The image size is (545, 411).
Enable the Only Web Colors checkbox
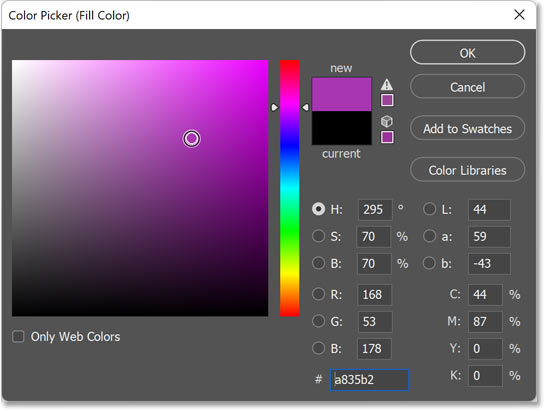[x=18, y=337]
